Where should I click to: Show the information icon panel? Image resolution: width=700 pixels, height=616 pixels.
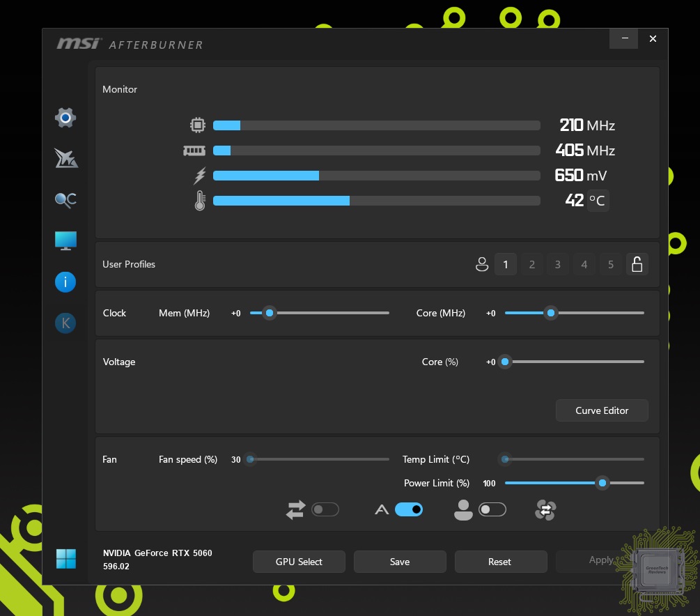[65, 282]
